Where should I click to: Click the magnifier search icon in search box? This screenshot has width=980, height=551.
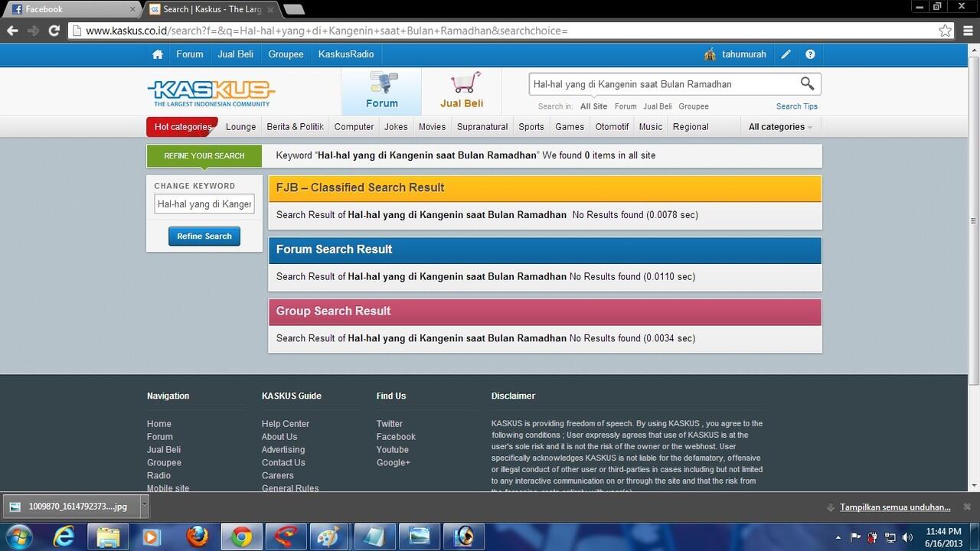[807, 83]
